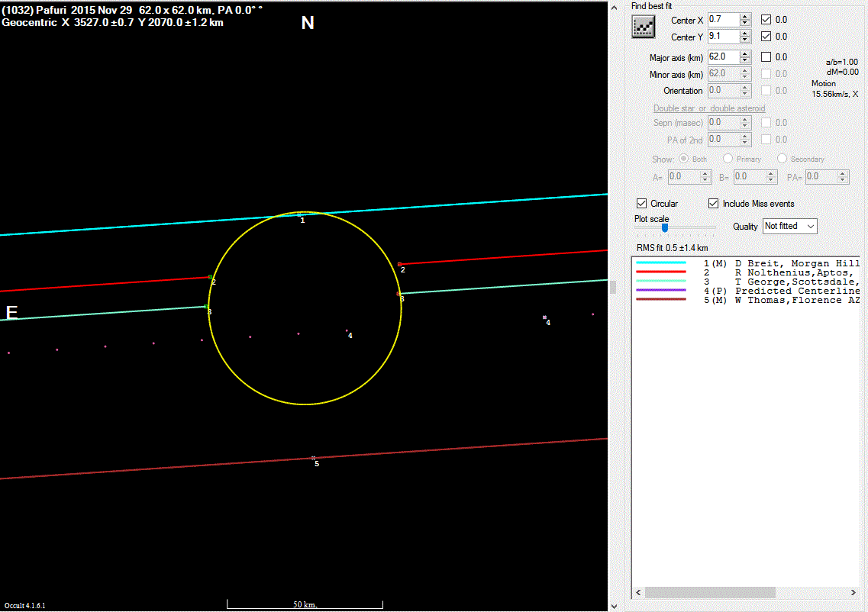Click chord 5 miss marker on plot
Screen dimensions: 868x612
click(x=313, y=458)
